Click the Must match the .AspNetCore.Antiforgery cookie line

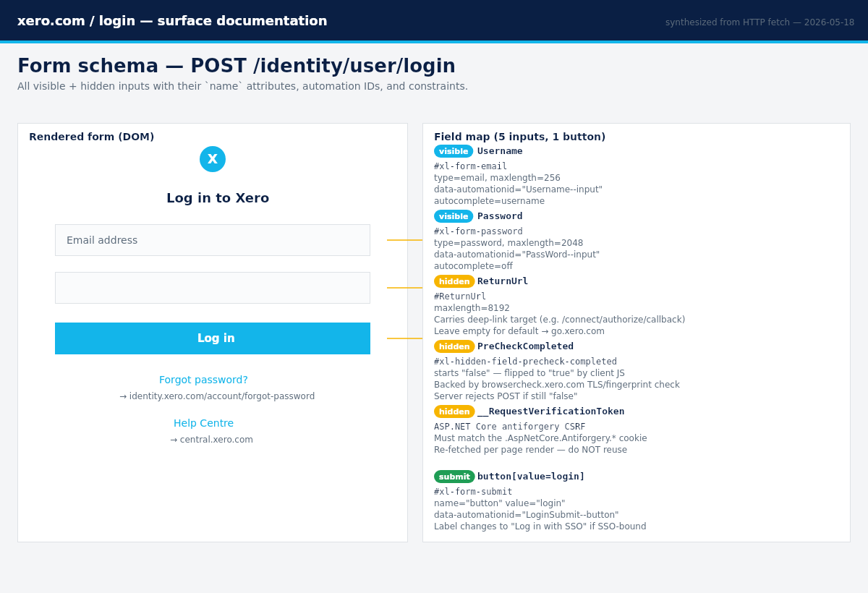(540, 438)
